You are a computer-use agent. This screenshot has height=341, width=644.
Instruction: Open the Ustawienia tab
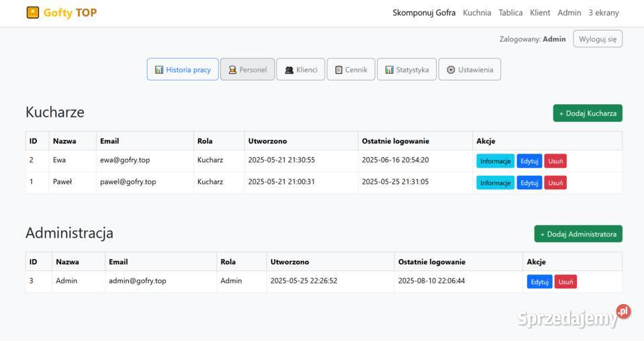(x=470, y=69)
